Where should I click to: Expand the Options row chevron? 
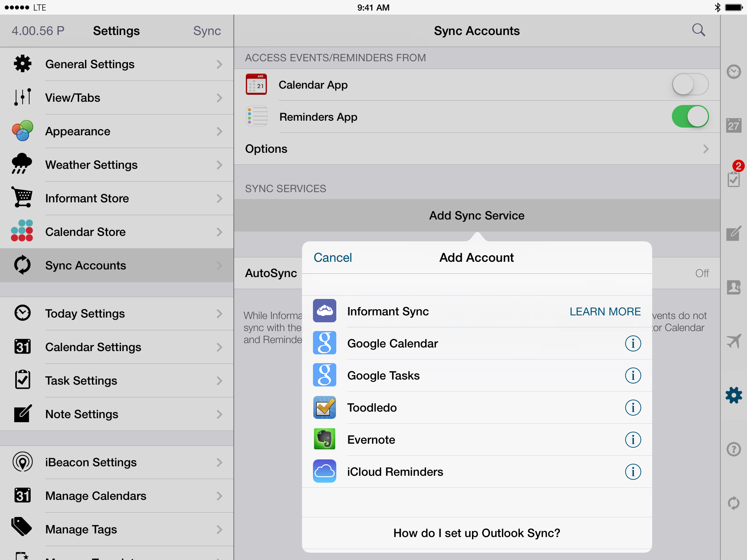[705, 149]
